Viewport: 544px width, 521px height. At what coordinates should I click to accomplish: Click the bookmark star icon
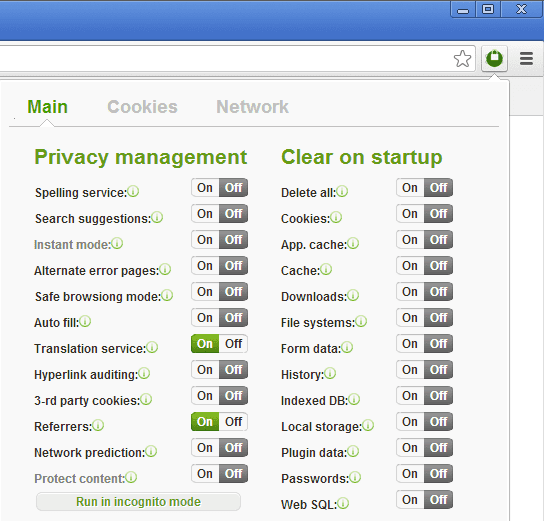click(462, 59)
